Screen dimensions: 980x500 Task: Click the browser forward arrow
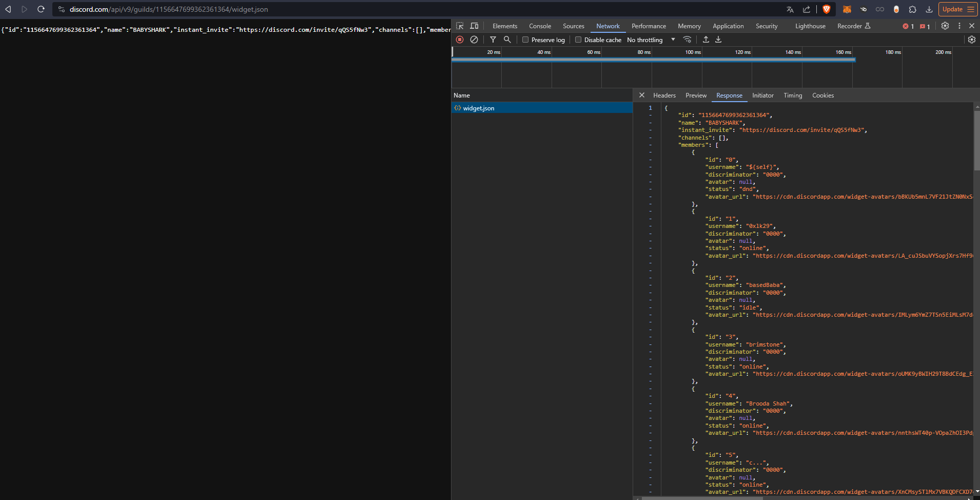25,9
